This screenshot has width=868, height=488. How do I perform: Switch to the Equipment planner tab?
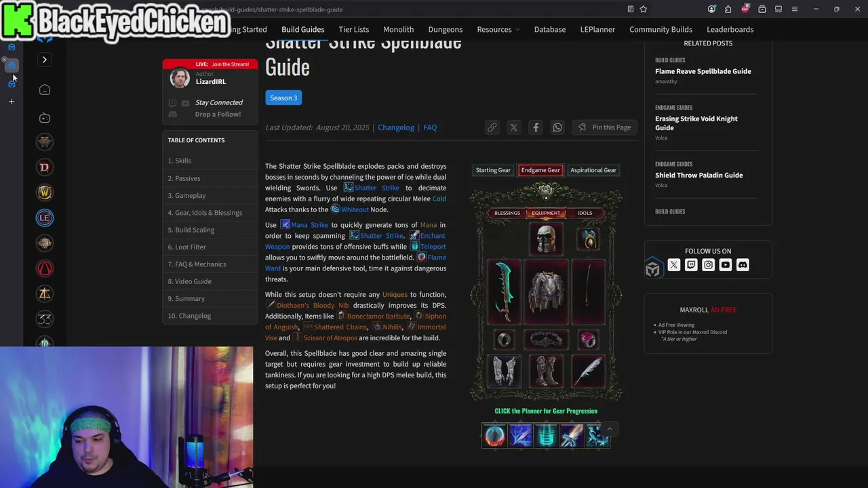click(546, 213)
